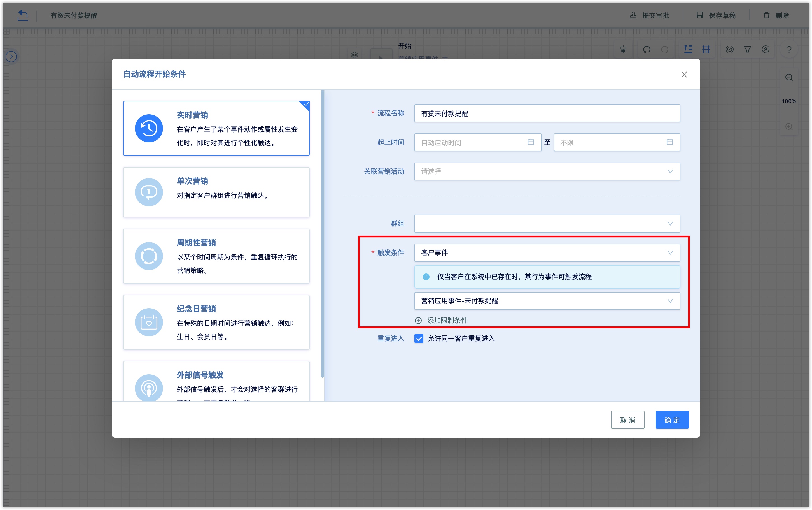Select the 实时营销 card
The height and width of the screenshot is (510, 812).
tap(216, 128)
